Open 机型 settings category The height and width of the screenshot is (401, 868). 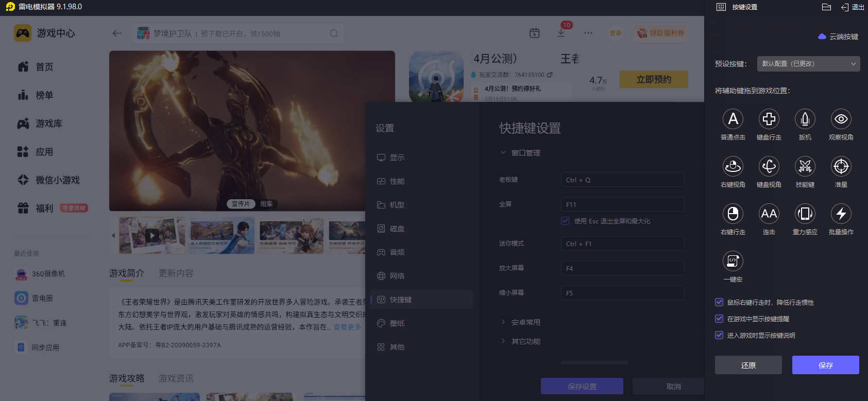click(422, 205)
